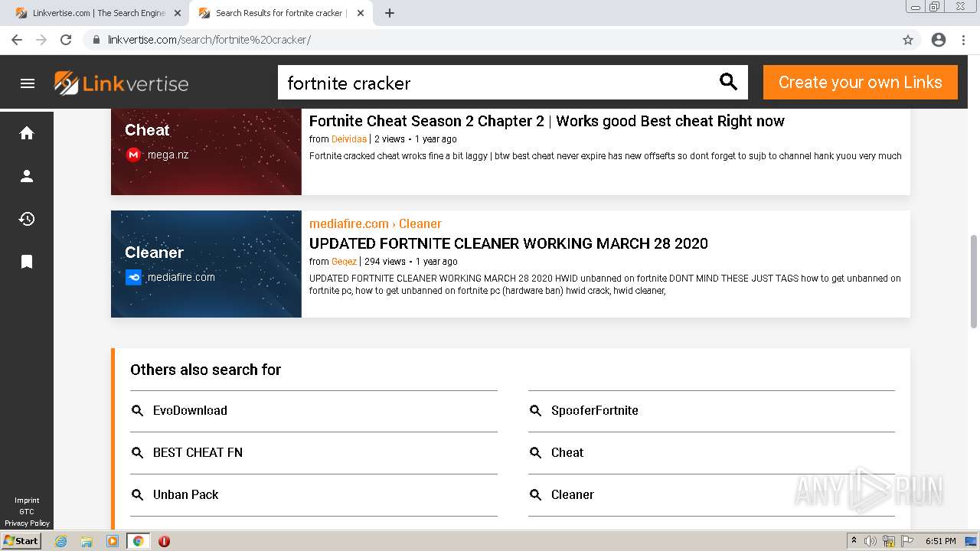Click the volume tray icon

[x=871, y=541]
